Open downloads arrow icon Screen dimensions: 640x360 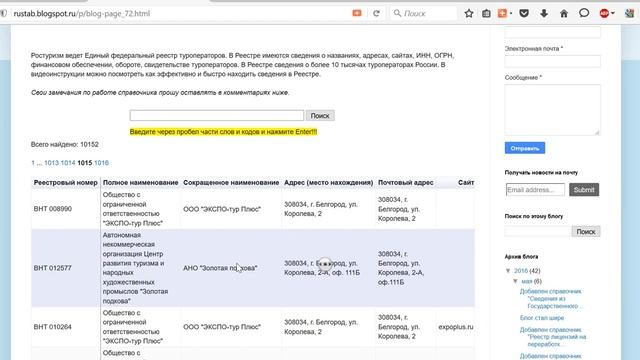(544, 13)
